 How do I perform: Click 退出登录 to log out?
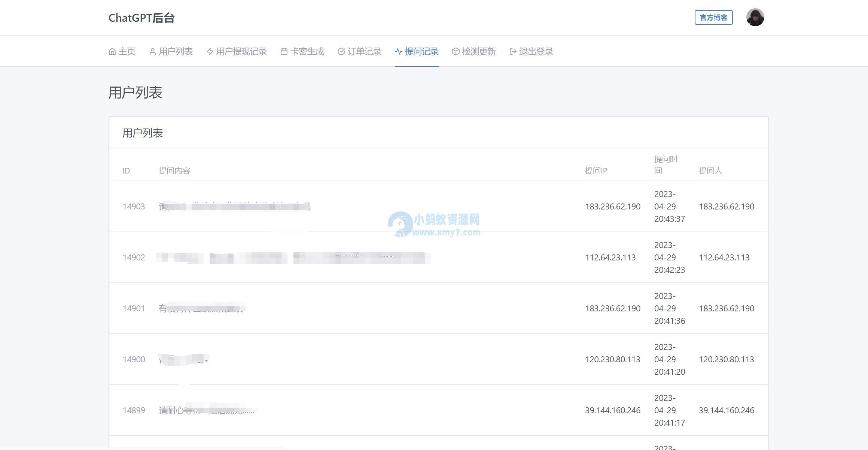click(x=531, y=51)
